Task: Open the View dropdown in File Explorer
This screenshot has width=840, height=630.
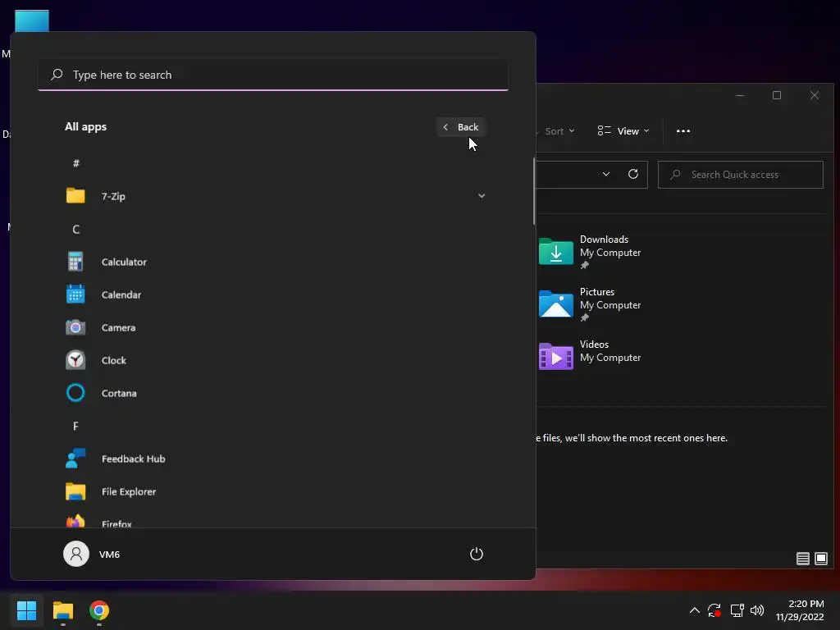Action: (x=623, y=131)
